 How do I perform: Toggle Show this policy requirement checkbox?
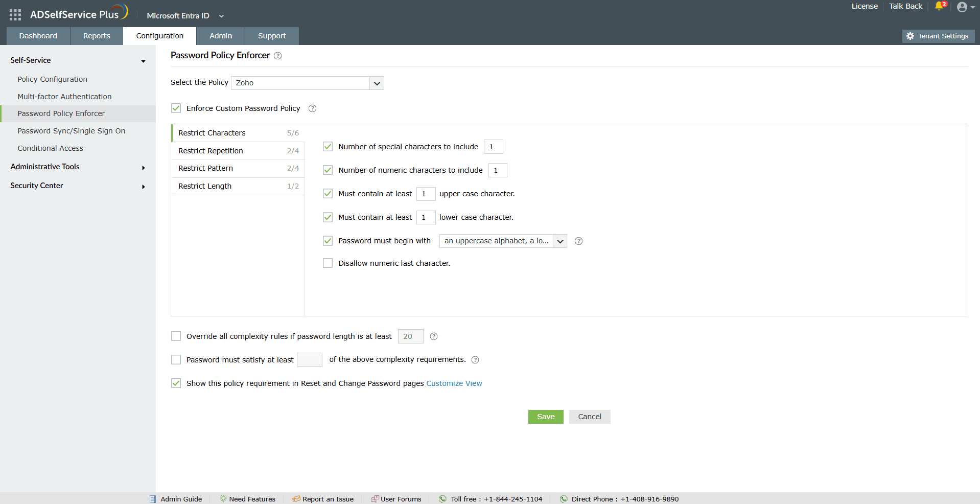pyautogui.click(x=176, y=383)
